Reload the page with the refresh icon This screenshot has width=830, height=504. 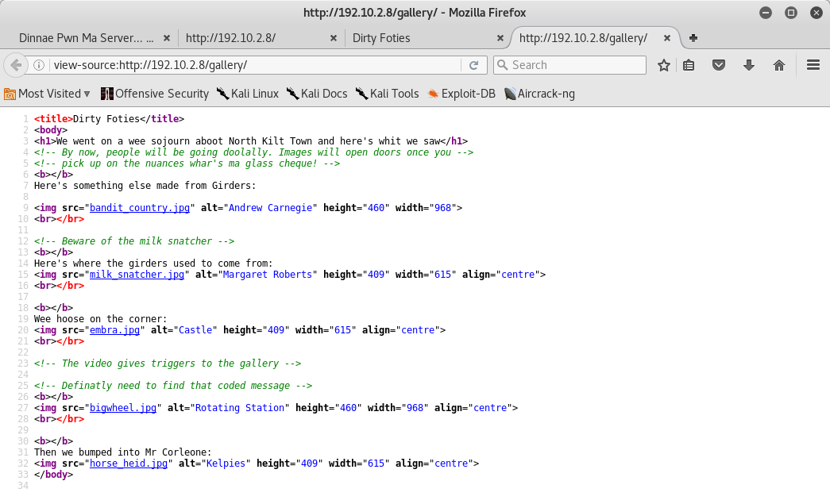click(474, 65)
